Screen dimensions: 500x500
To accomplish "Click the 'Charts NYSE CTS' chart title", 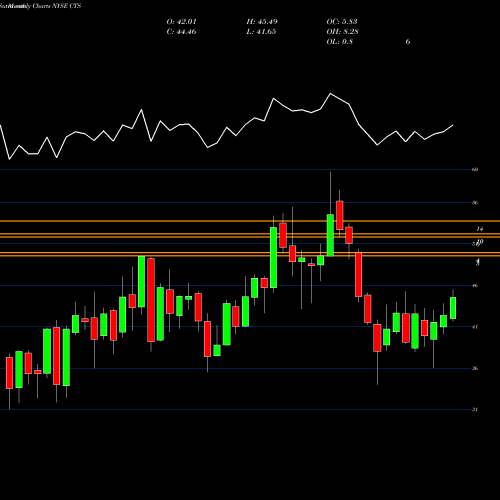I will click(x=57, y=6).
